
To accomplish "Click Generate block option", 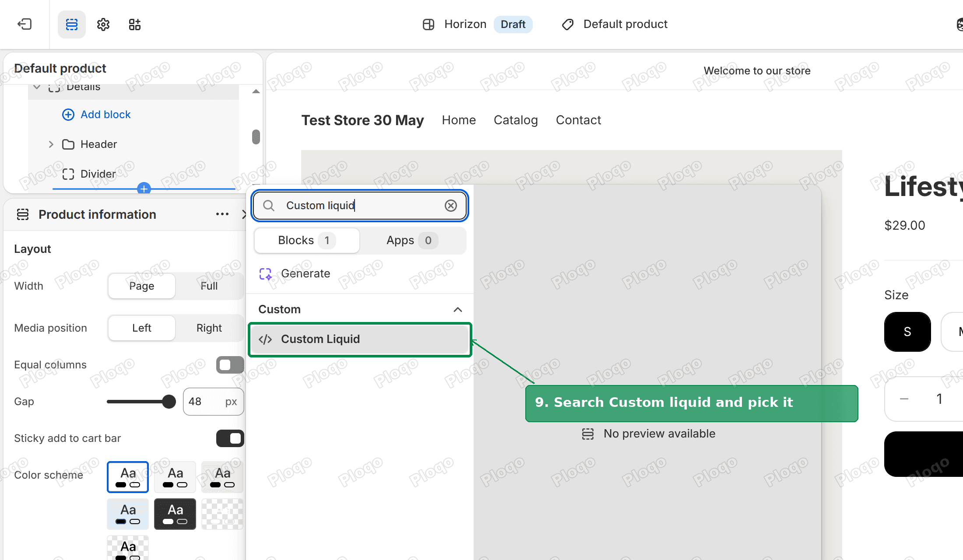I will [x=360, y=274].
